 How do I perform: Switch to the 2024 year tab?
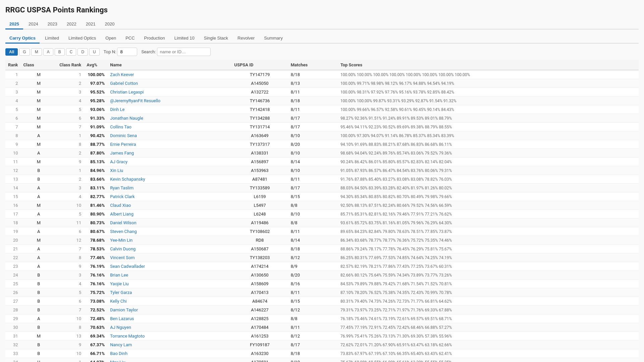pos(33,24)
